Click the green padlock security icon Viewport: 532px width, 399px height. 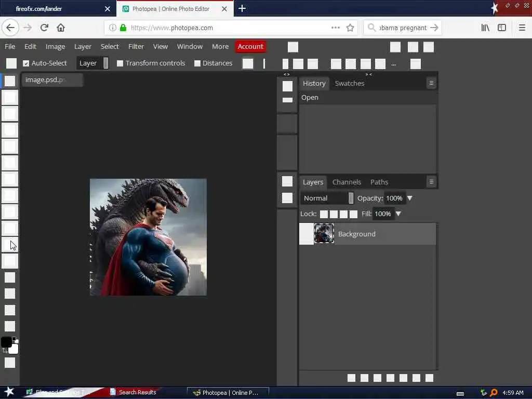123,28
